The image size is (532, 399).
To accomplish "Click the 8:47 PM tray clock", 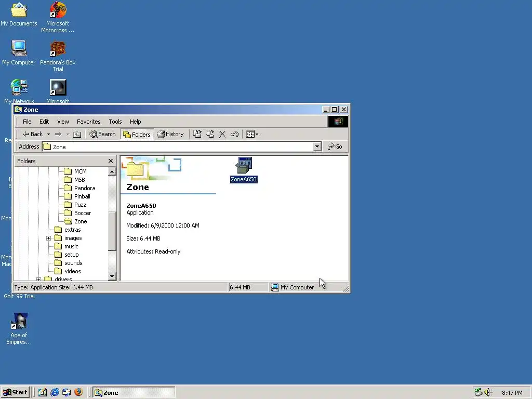I will click(512, 393).
